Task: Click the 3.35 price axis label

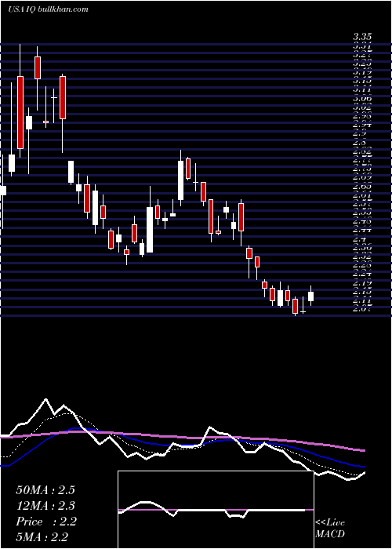Action: coord(362,37)
